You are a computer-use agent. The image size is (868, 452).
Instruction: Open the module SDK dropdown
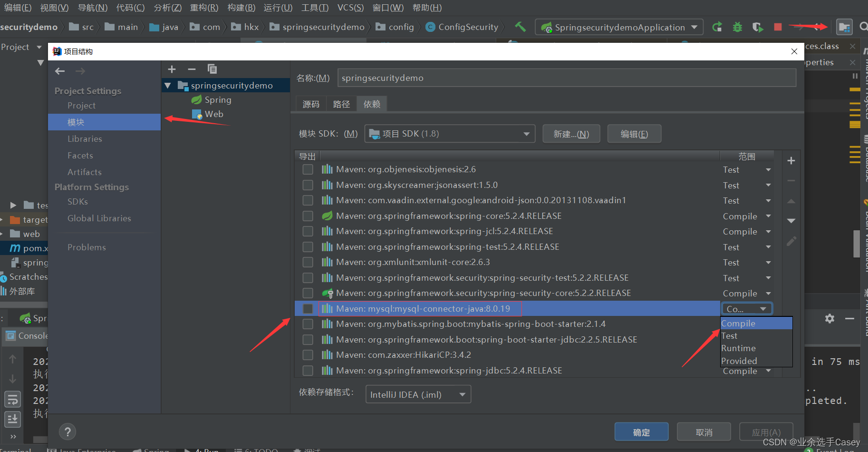450,134
